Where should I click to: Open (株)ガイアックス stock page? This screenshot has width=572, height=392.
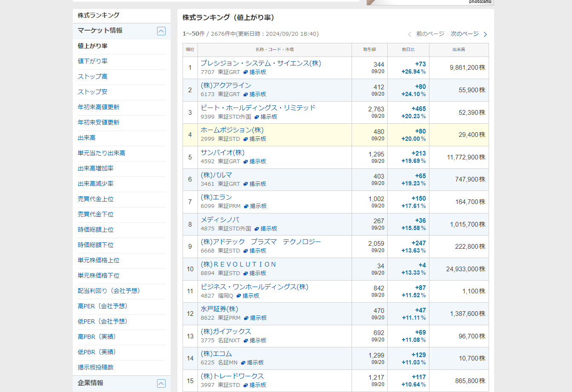[226, 332]
